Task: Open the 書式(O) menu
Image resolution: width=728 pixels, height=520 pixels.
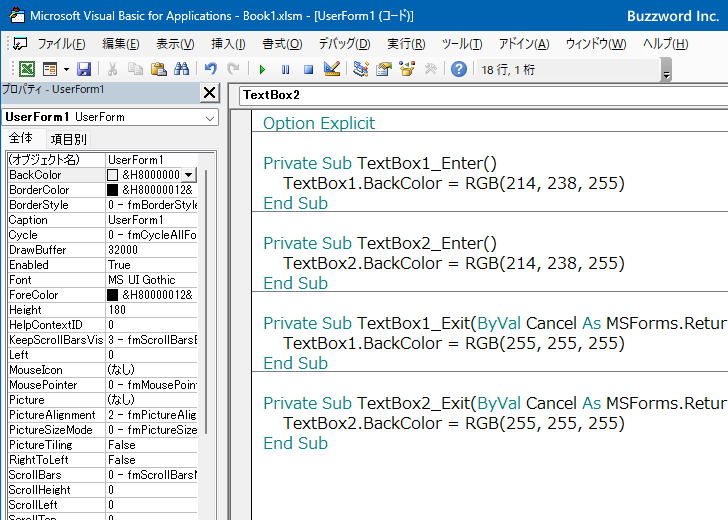Action: coord(282,44)
